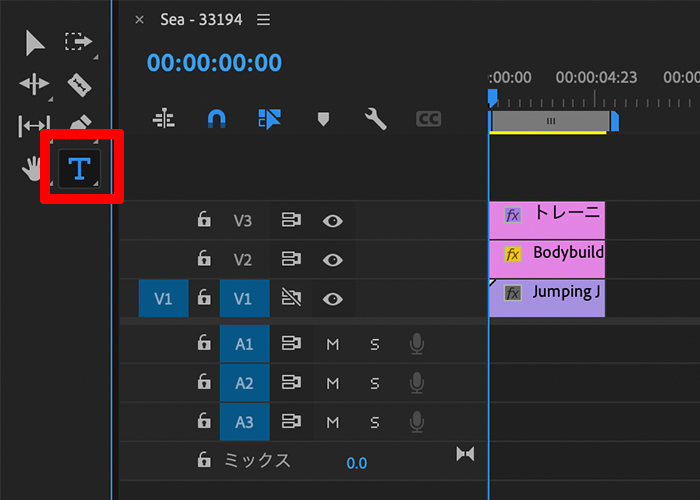This screenshot has width=700, height=500.
Task: Click the blue playhead marker on ruler
Action: pyautogui.click(x=492, y=98)
